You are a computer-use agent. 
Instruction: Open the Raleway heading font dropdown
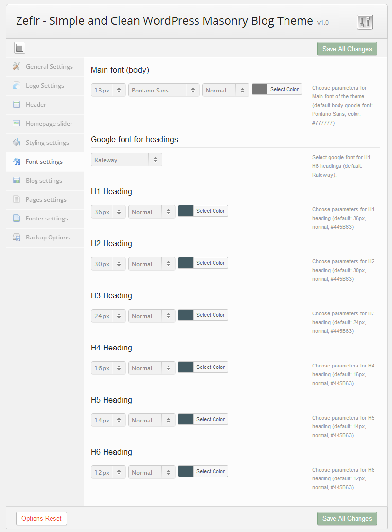[126, 160]
